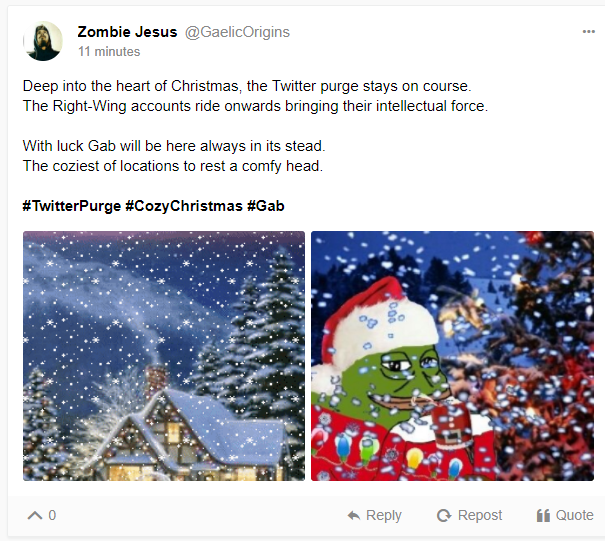Enlarge the snowy cottage image
The image size is (605, 541).
(x=164, y=356)
